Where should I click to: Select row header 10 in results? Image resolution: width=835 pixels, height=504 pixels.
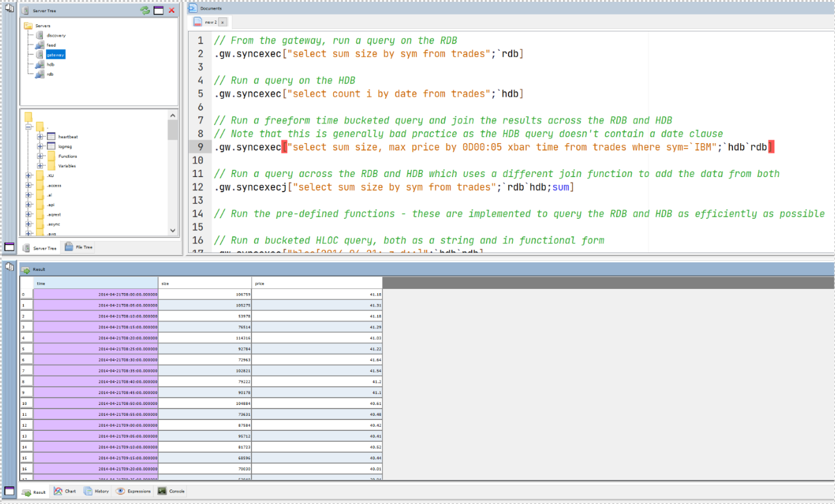click(27, 403)
